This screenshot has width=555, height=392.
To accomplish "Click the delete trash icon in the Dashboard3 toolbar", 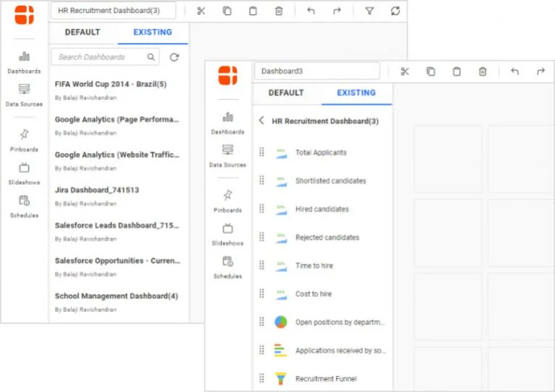I will tap(482, 71).
